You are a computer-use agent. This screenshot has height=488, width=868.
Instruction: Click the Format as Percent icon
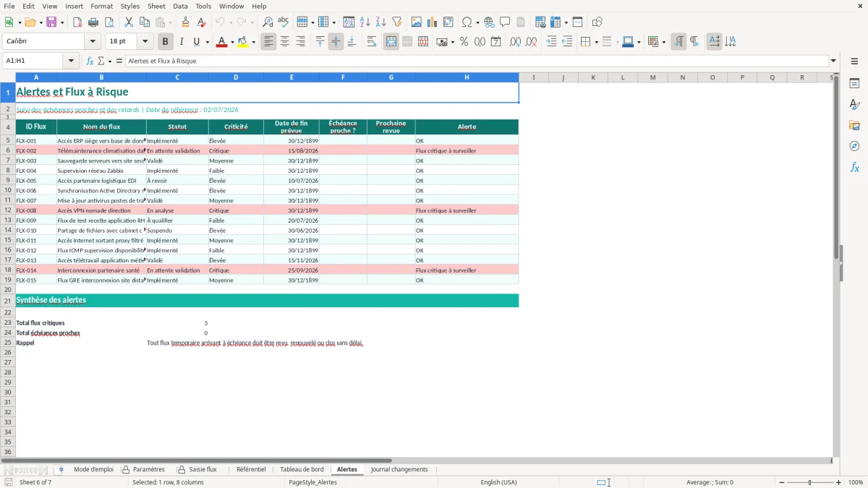[464, 42]
